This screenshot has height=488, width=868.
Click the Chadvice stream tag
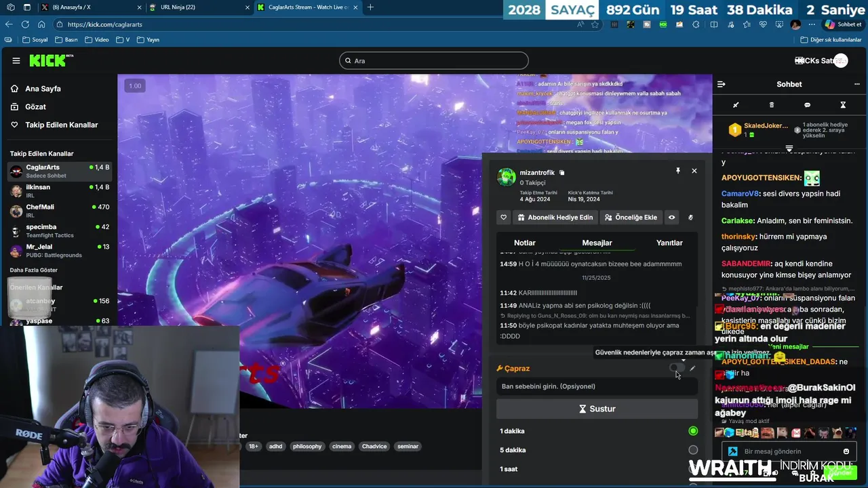[x=374, y=446]
